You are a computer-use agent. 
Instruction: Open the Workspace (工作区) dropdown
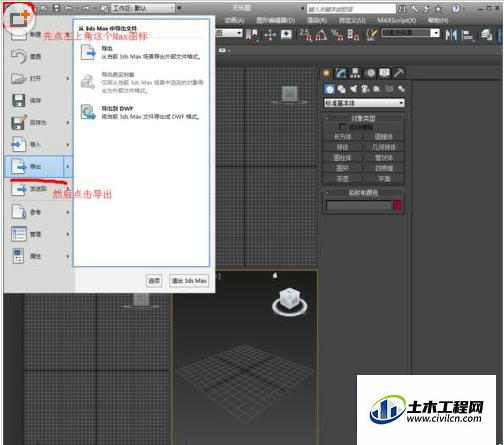[143, 8]
